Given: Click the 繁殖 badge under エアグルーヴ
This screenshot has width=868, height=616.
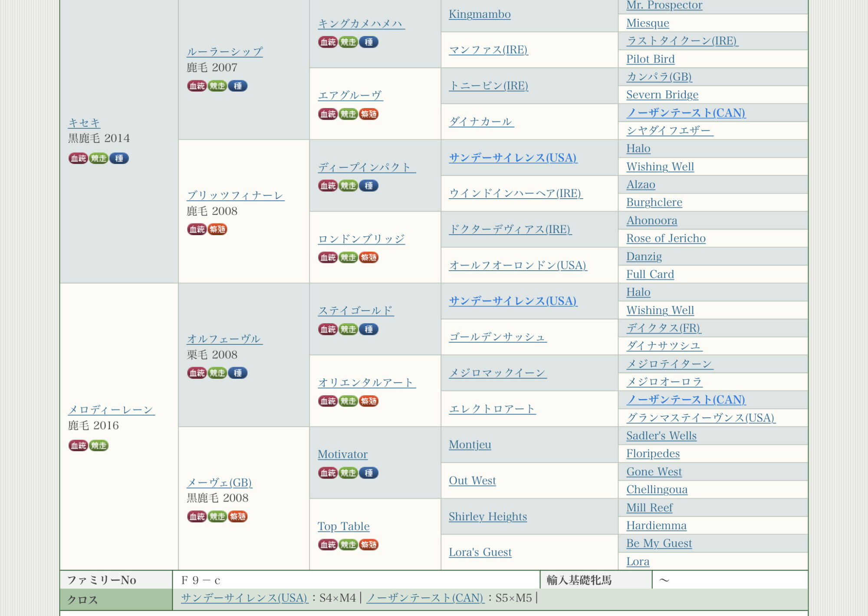Looking at the screenshot, I should 369,114.
